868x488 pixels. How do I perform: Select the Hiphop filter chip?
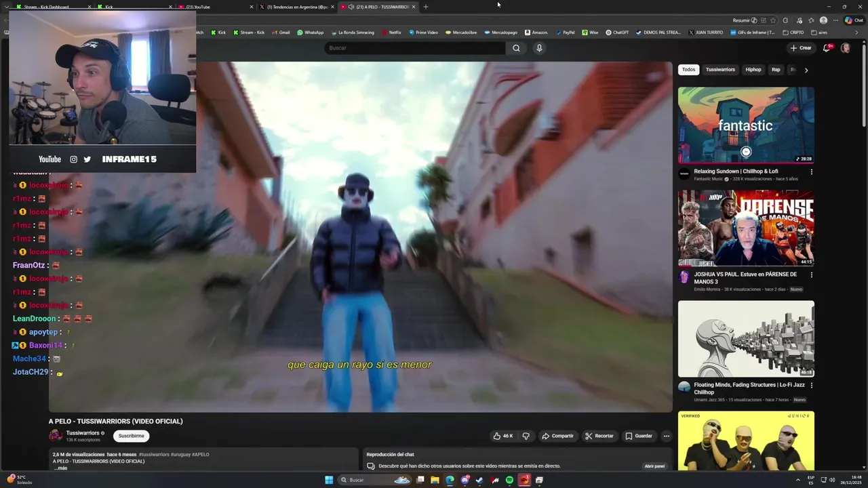753,70
